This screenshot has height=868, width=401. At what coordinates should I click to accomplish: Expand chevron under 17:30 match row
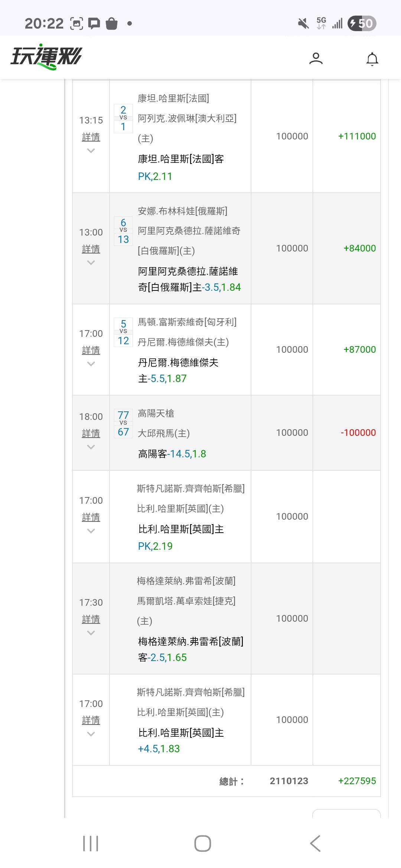coord(91,633)
